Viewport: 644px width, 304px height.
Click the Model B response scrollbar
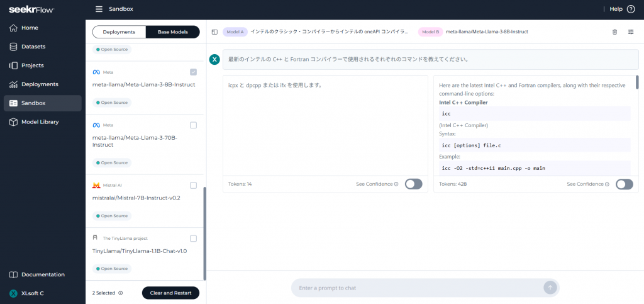[637, 82]
